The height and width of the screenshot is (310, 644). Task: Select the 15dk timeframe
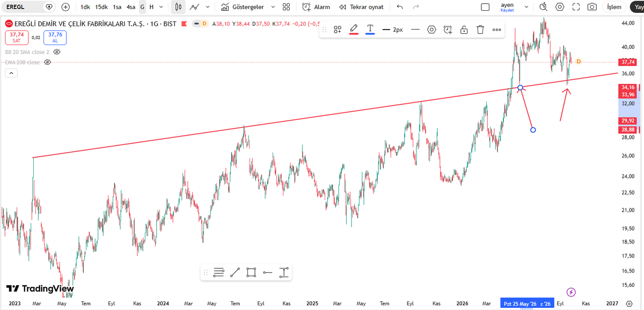click(101, 7)
